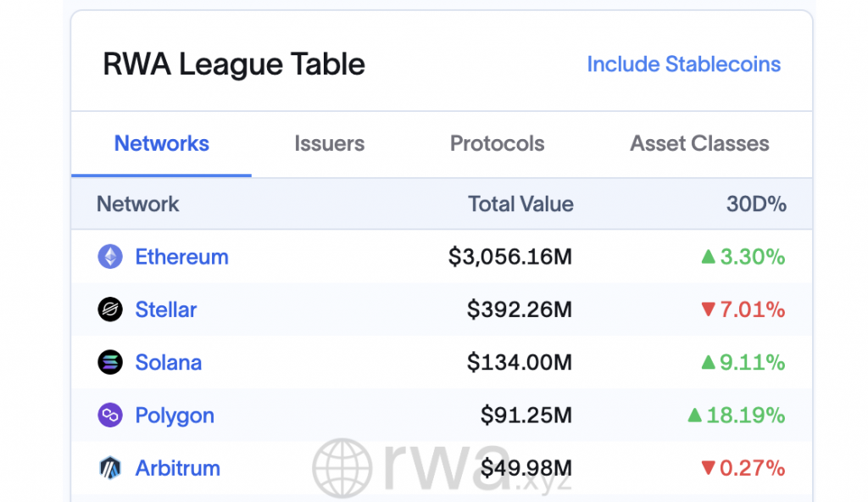
Task: Click the Solana network logo icon
Action: tap(110, 363)
